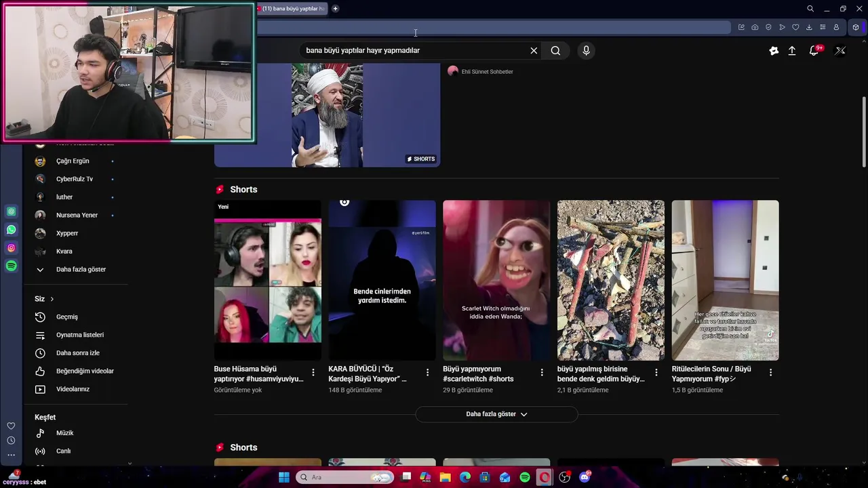868x488 pixels.
Task: Switch to the 'bana büyü yaptılar' tab
Action: [292, 9]
